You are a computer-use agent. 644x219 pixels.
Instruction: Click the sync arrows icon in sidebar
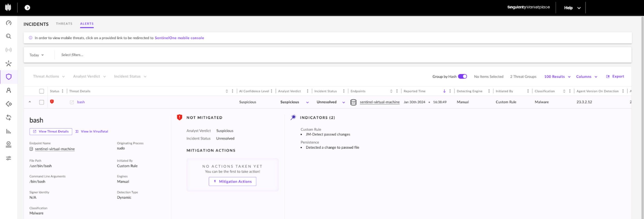(x=9, y=118)
